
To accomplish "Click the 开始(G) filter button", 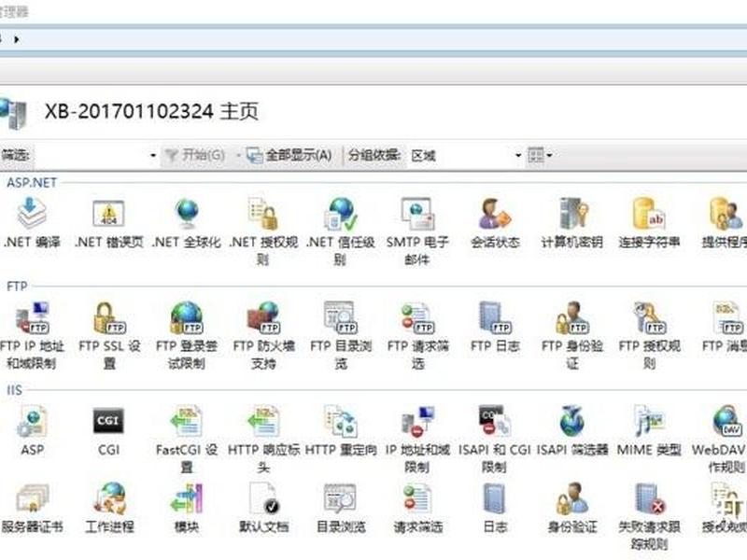I will point(195,155).
